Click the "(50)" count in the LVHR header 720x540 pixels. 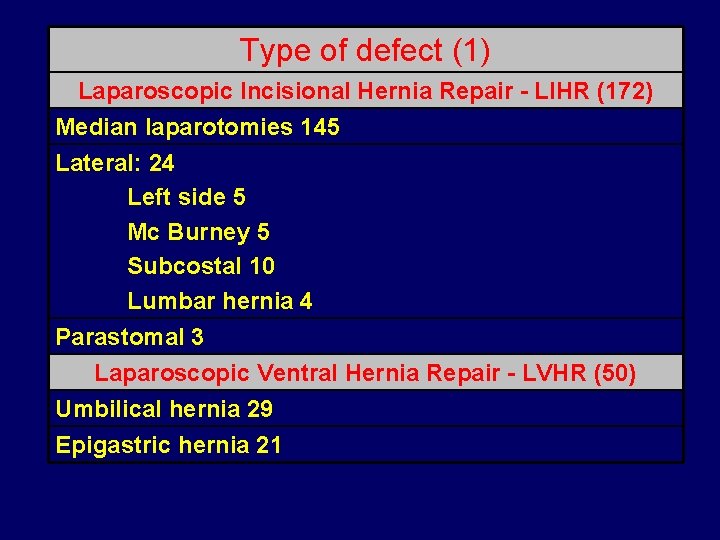(615, 374)
